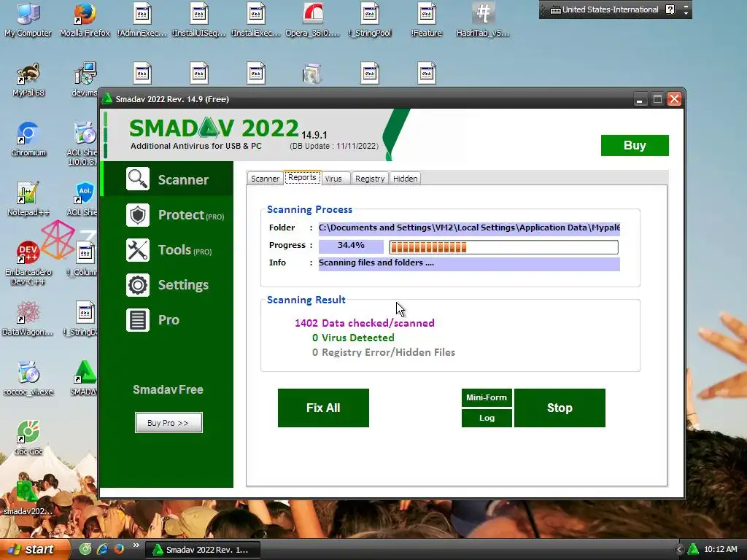Select the !_StringPool desktop file
The height and width of the screenshot is (560, 747).
pyautogui.click(x=370, y=20)
